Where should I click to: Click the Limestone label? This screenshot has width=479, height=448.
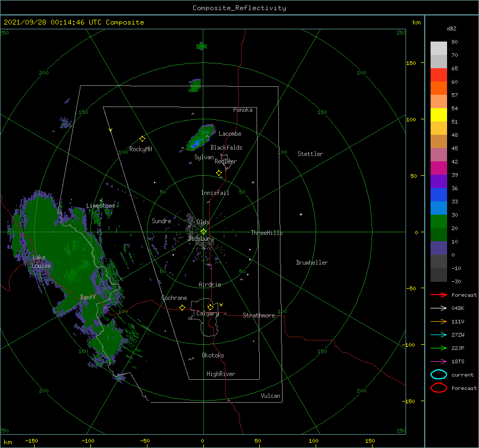pos(101,206)
